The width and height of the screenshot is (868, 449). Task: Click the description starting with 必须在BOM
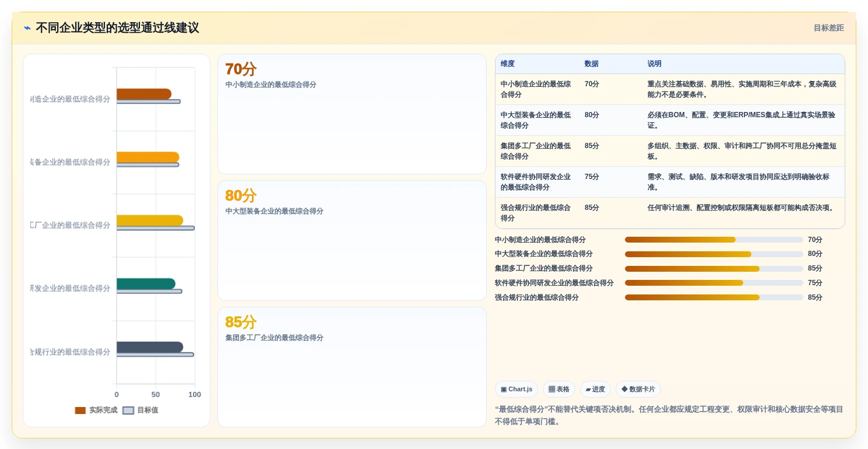pyautogui.click(x=742, y=120)
